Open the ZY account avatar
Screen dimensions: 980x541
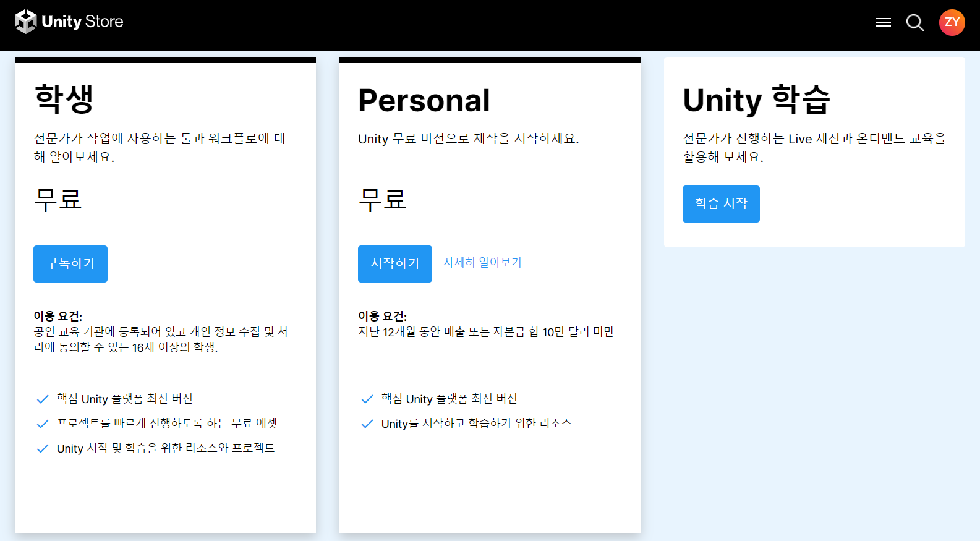[952, 22]
